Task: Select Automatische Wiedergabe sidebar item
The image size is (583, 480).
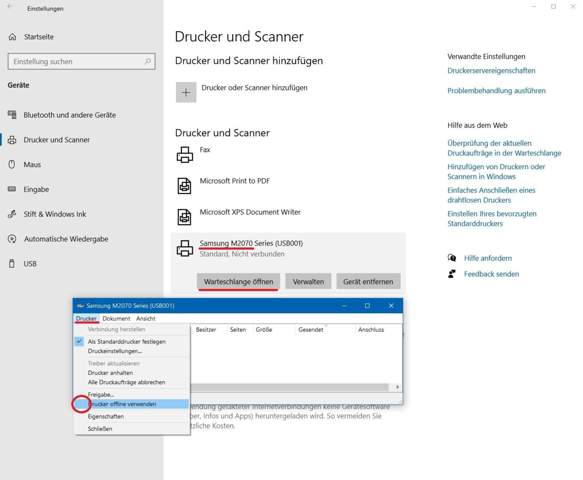Action: tap(66, 239)
